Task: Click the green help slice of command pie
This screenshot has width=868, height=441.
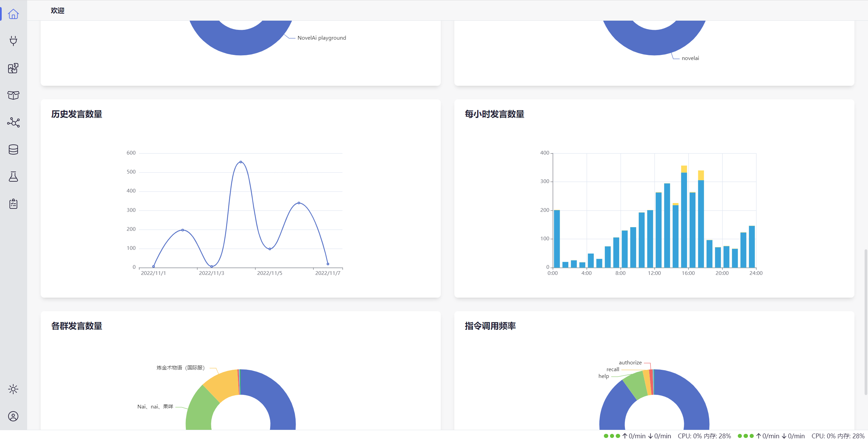Action: 636,385
